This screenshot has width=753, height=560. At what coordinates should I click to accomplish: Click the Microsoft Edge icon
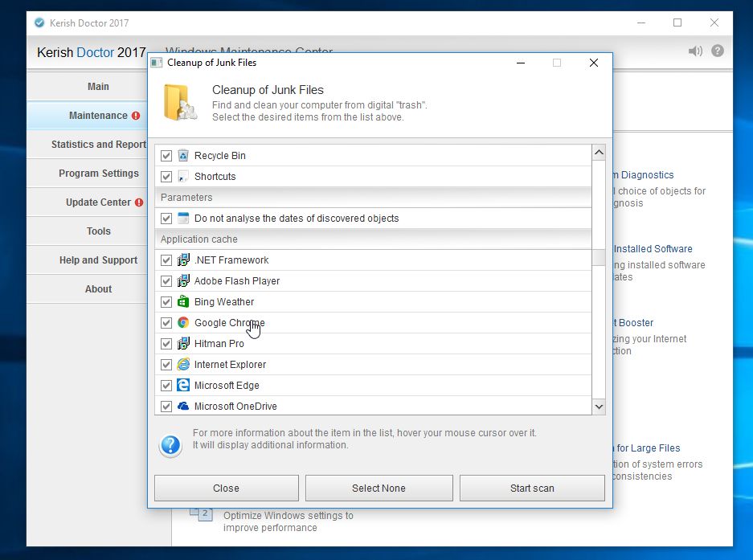click(183, 385)
